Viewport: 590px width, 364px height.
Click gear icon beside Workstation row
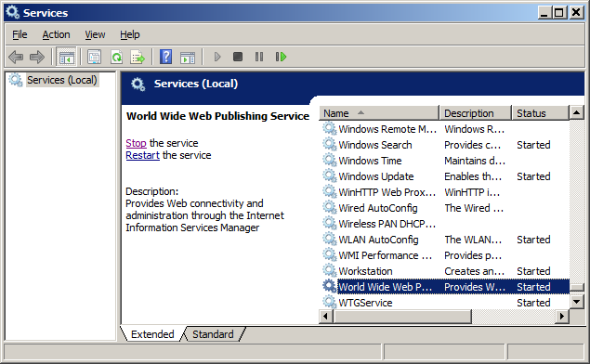click(329, 271)
